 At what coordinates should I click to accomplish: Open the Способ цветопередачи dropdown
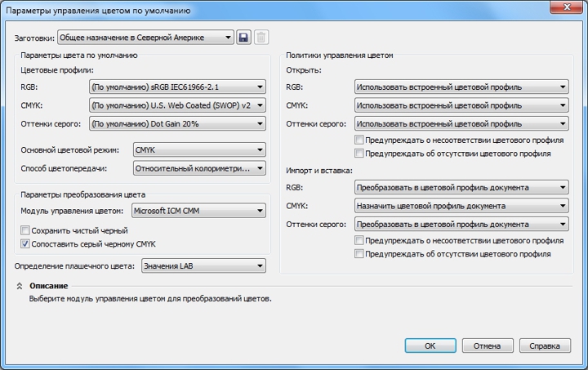click(x=199, y=168)
